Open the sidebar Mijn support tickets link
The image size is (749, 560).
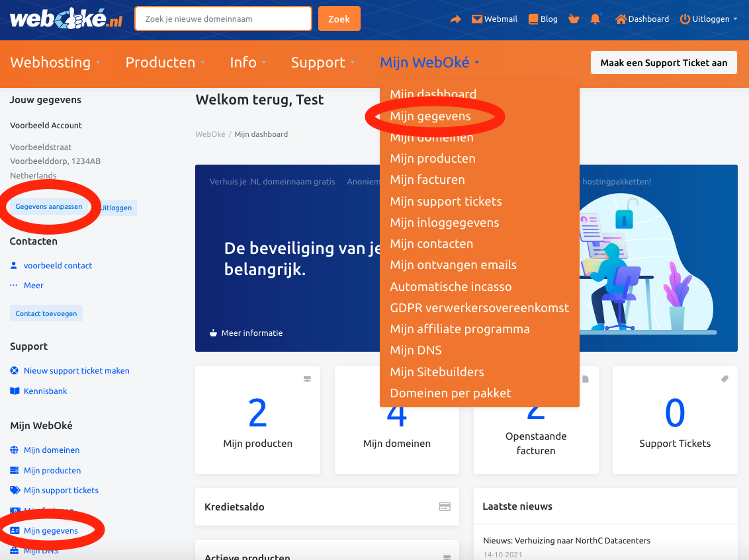coord(61,491)
